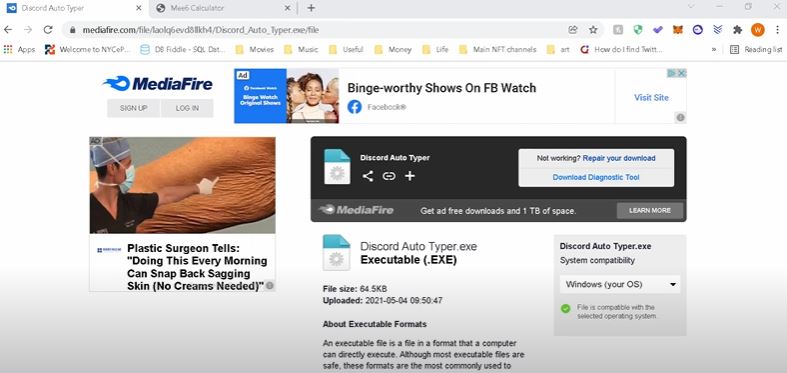Switch to the Discord Auto Typer tab
This screenshot has width=787, height=373.
coord(75,8)
